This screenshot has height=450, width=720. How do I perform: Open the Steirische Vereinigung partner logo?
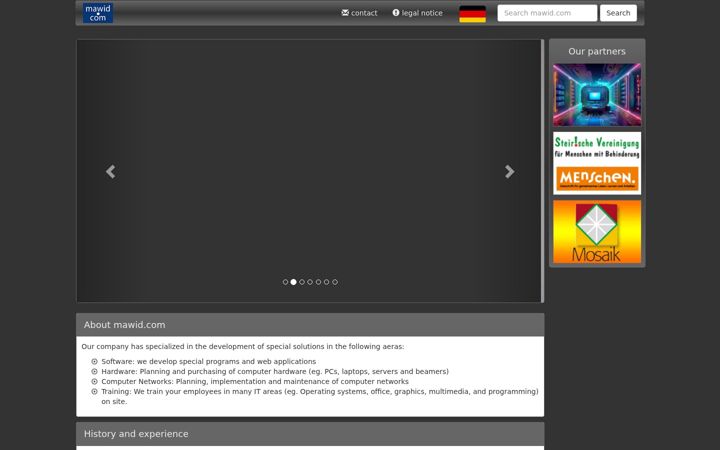pos(597,163)
